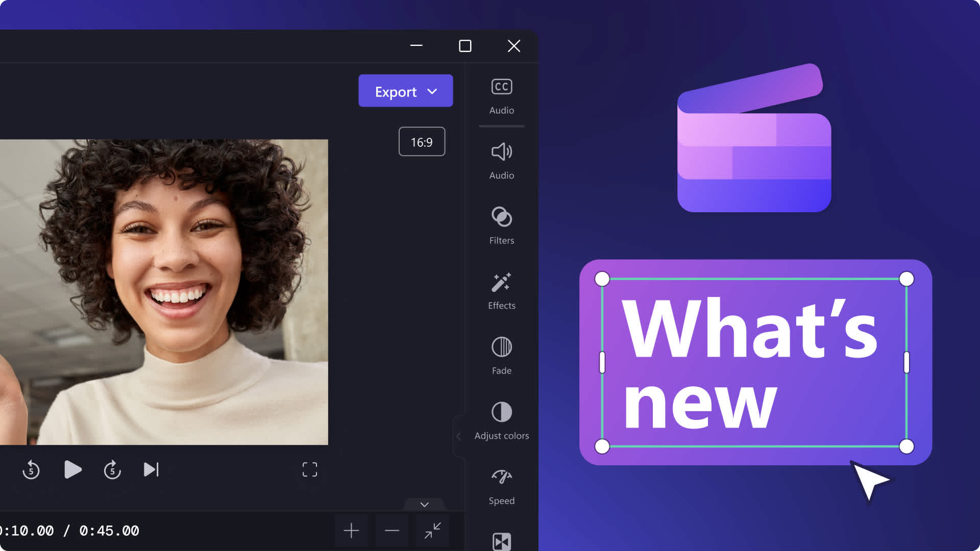Open the Effects panel
Viewport: 980px width, 551px height.
tap(501, 289)
